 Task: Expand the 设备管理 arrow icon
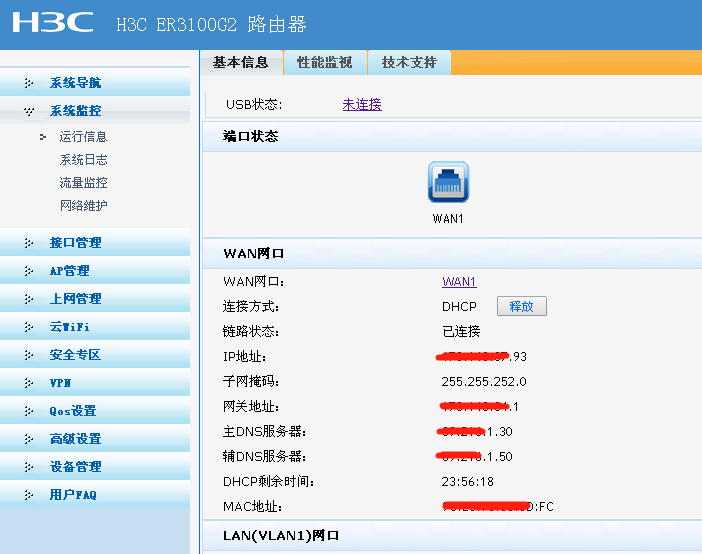[29, 467]
